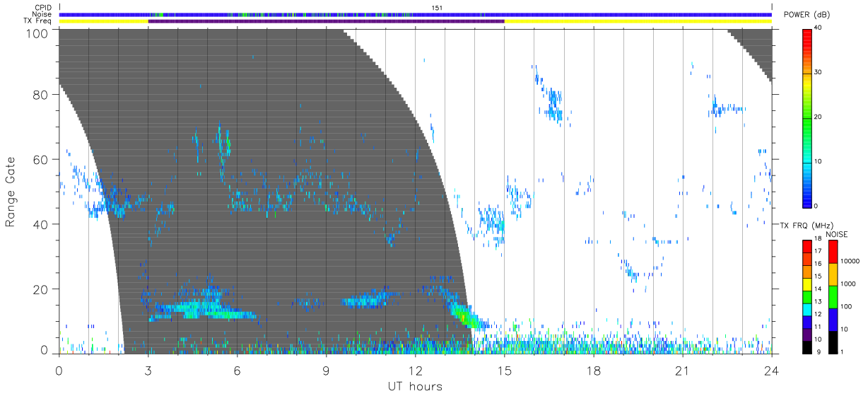
Task: Click the TX Freq row label
Action: pyautogui.click(x=39, y=21)
